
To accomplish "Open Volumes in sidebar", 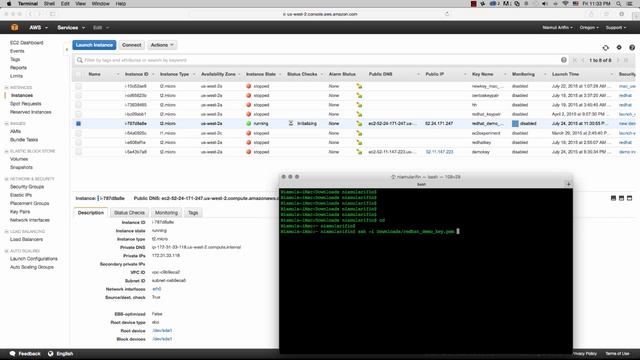I will [19, 159].
